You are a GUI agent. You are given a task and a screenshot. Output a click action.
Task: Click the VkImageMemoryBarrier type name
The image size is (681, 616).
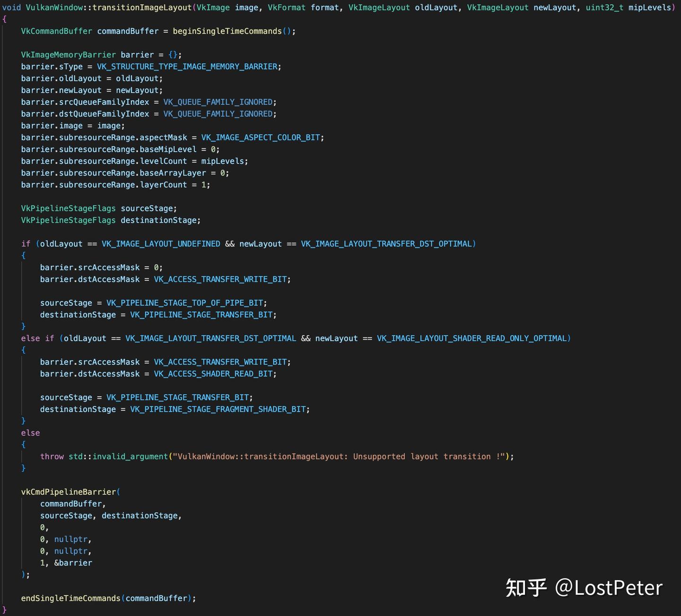pos(68,54)
